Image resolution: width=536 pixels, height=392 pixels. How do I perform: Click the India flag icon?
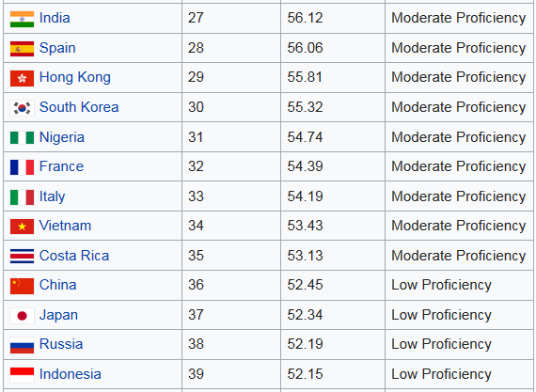[x=22, y=19]
